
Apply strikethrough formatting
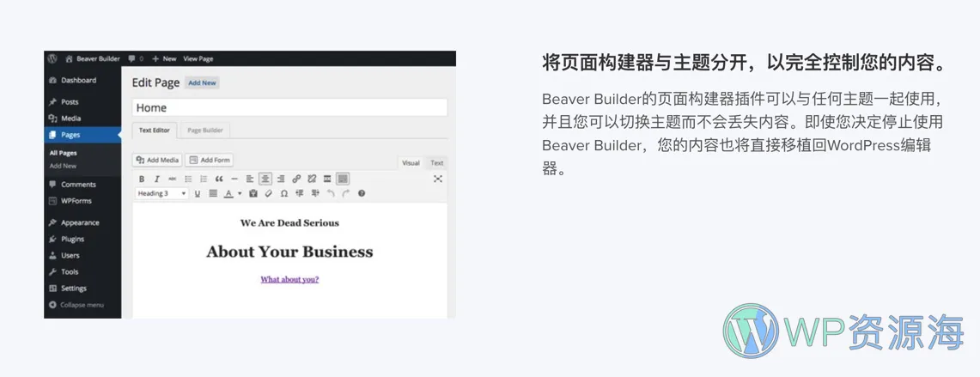pos(173,179)
